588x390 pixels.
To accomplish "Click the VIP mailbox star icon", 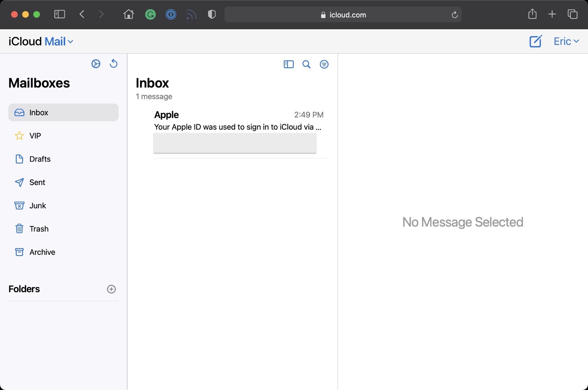I will pyautogui.click(x=19, y=135).
